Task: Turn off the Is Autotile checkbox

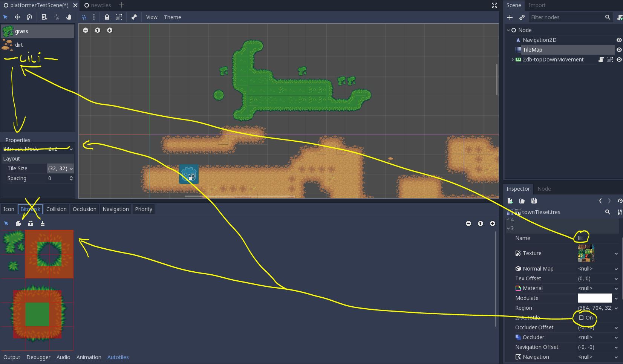Action: click(x=582, y=318)
